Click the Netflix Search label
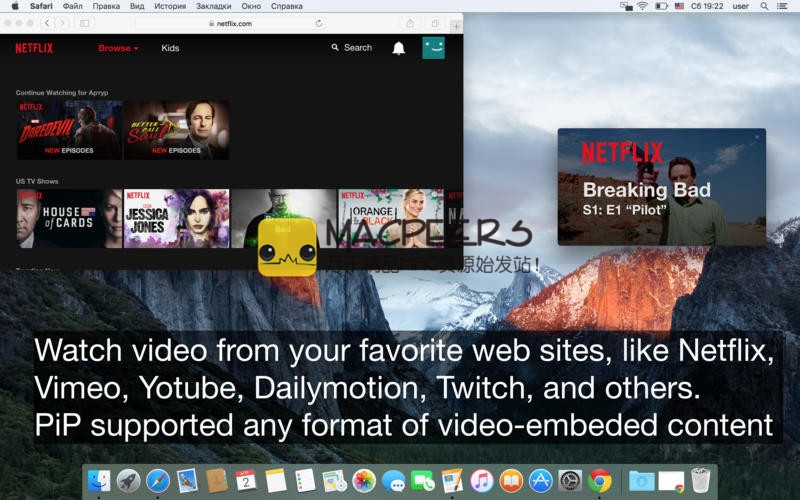 tap(358, 47)
